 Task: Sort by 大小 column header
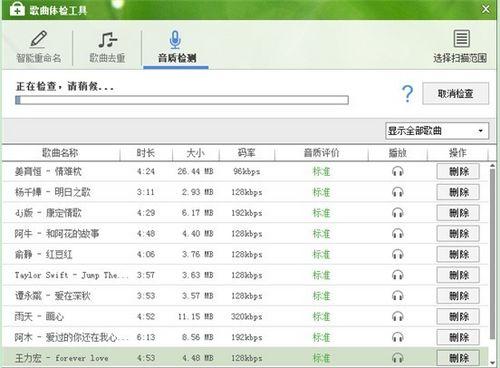tap(195, 153)
